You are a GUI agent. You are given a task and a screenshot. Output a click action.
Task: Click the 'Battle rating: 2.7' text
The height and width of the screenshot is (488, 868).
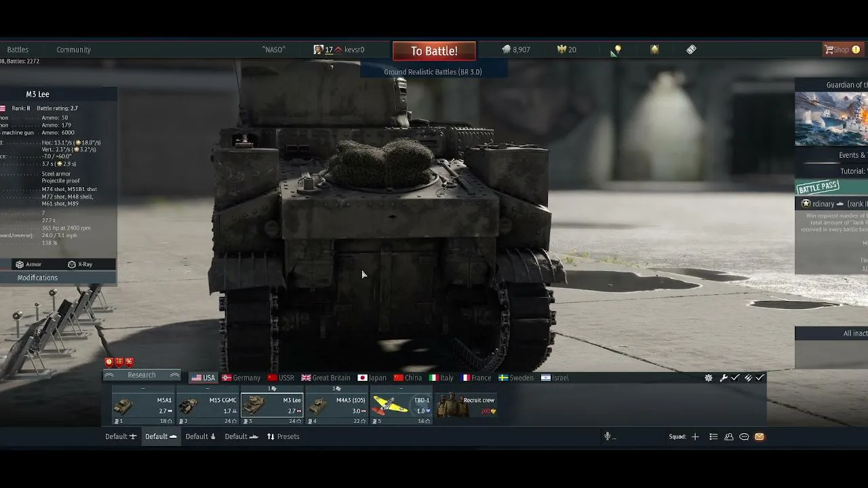click(57, 108)
